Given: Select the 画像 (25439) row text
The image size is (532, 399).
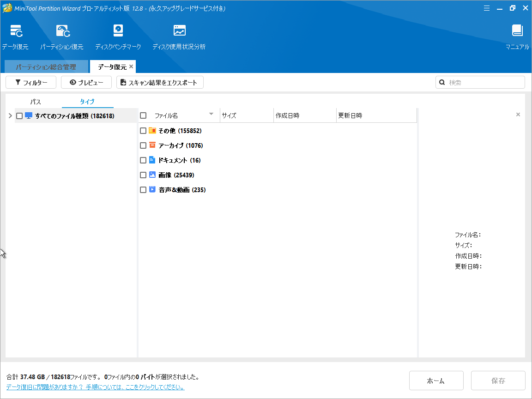Looking at the screenshot, I should tap(176, 175).
